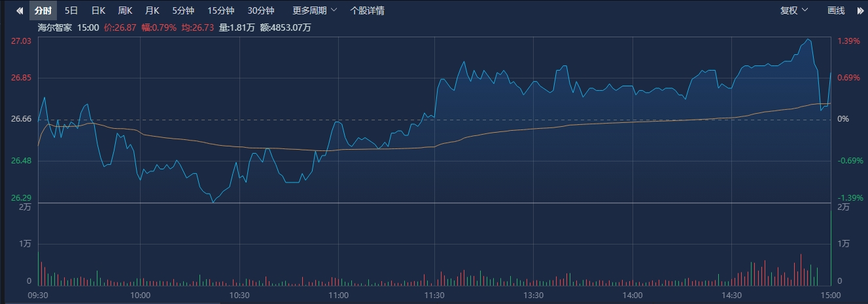Click the 10:30 marker on time axis
The height and width of the screenshot is (304, 868).
(x=239, y=296)
